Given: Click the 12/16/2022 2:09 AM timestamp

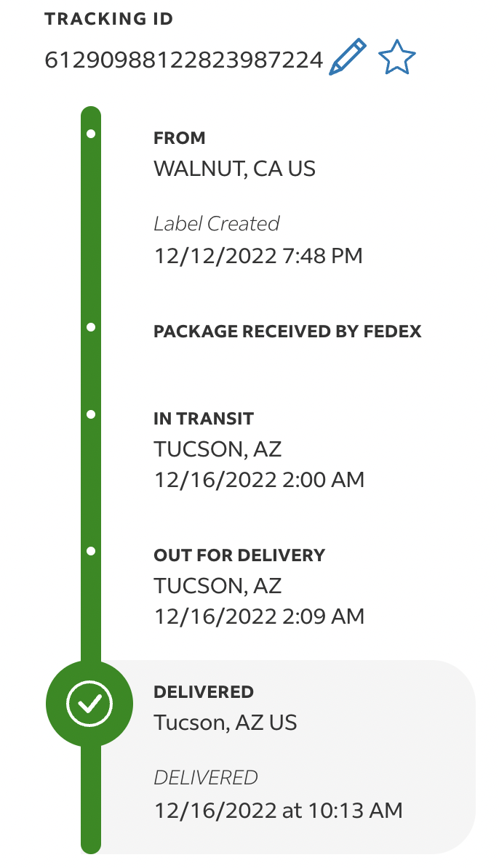Looking at the screenshot, I should point(259,616).
